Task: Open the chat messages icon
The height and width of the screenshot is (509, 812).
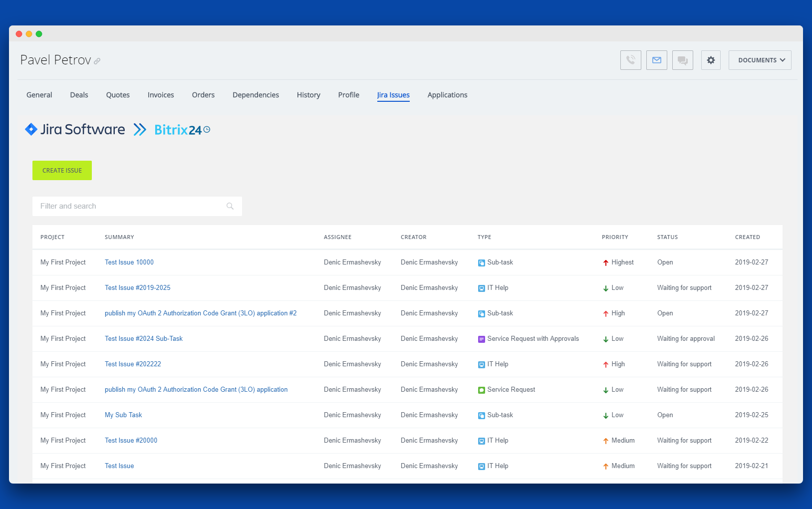Action: point(682,60)
